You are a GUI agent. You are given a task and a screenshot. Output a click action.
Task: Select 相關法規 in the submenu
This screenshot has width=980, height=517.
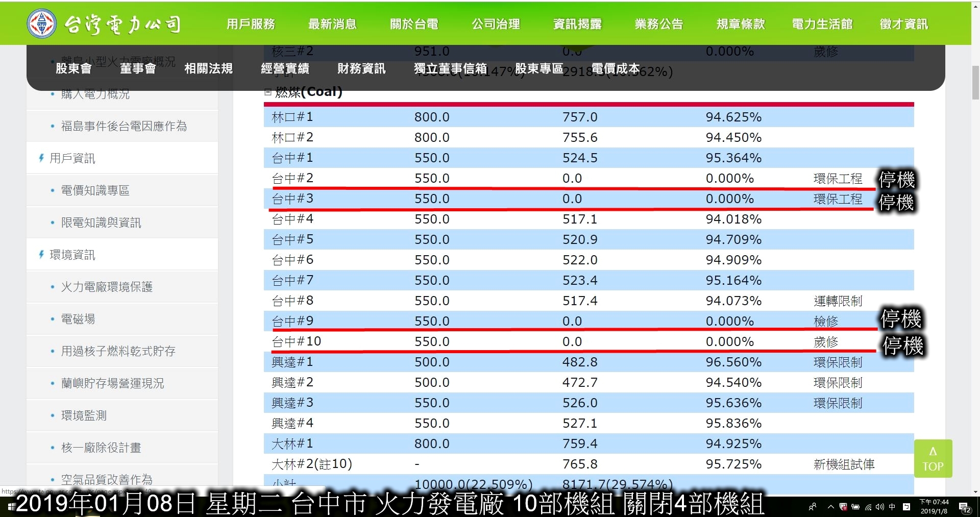pyautogui.click(x=208, y=68)
